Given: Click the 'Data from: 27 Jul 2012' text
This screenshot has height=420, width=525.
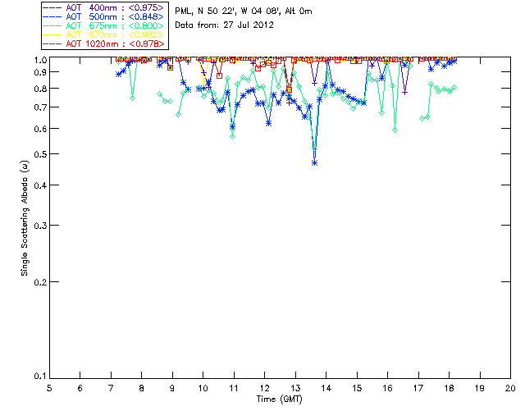Looking at the screenshot, I should click(224, 25).
